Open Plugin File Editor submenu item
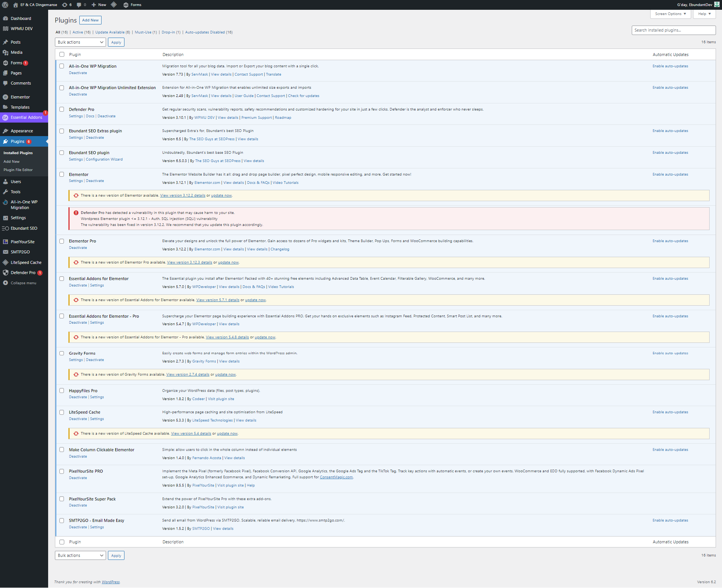 pyautogui.click(x=18, y=170)
